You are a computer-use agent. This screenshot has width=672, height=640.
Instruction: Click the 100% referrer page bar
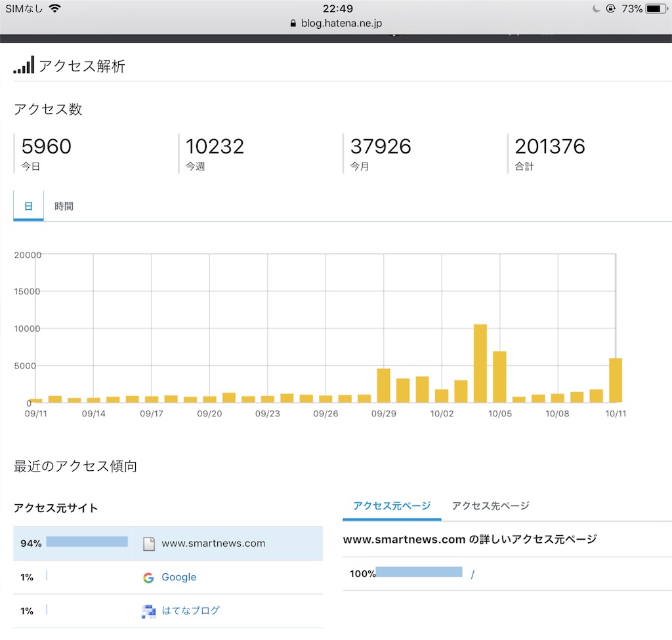pos(419,572)
